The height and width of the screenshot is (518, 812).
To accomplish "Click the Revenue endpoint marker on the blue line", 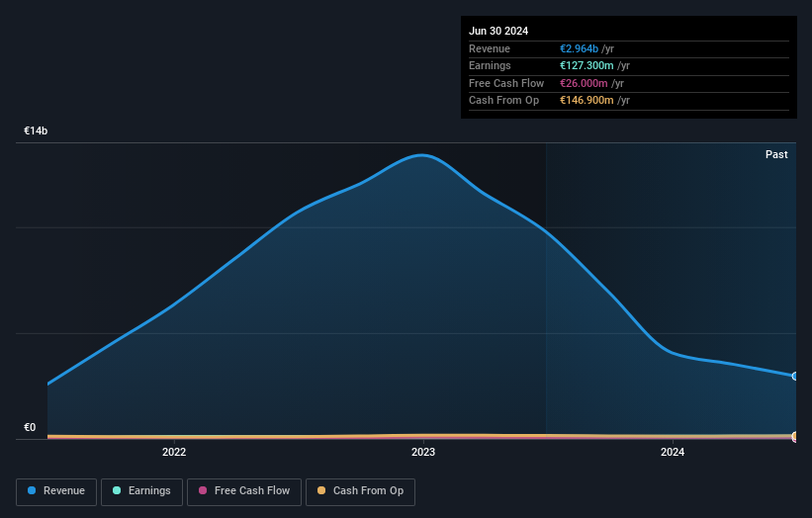I will click(795, 377).
